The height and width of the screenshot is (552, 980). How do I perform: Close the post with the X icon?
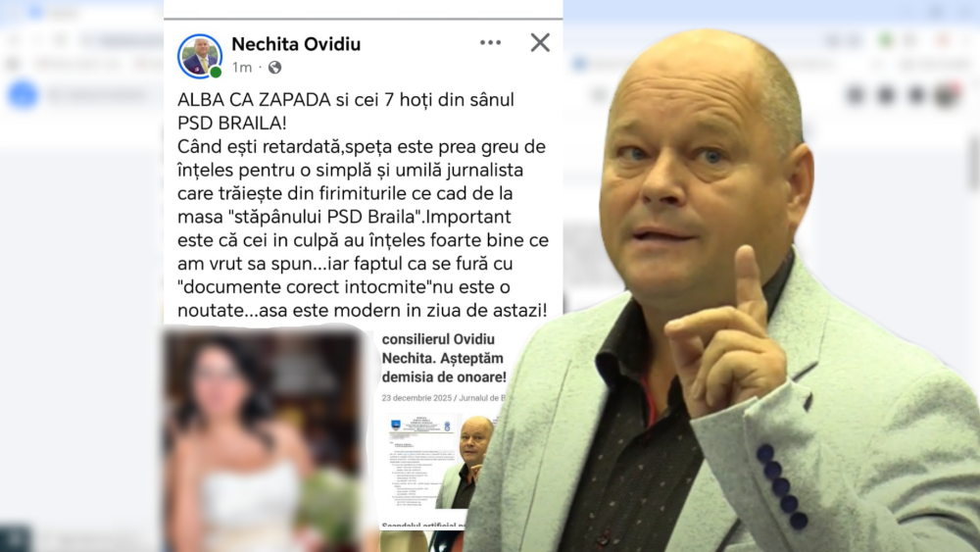(x=540, y=42)
